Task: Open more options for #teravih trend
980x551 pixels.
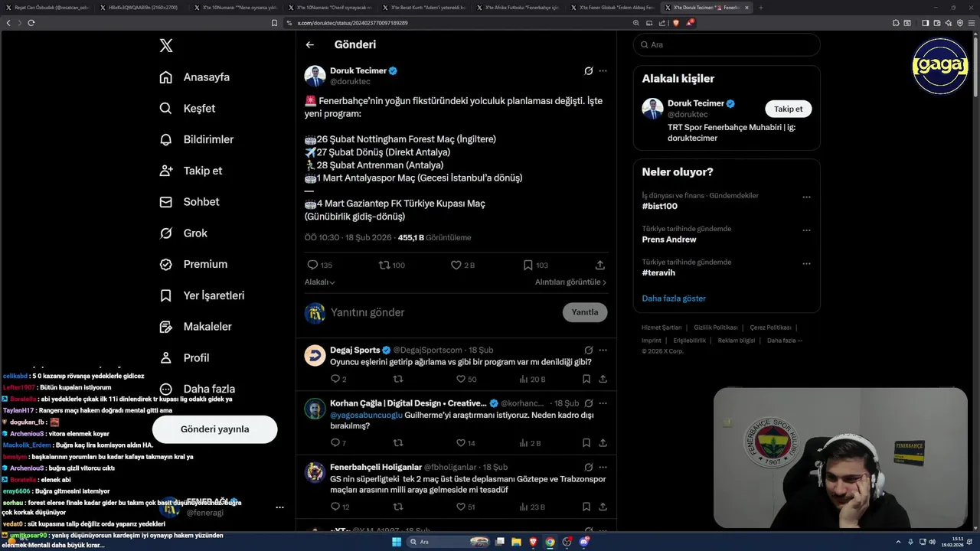Action: tap(806, 264)
